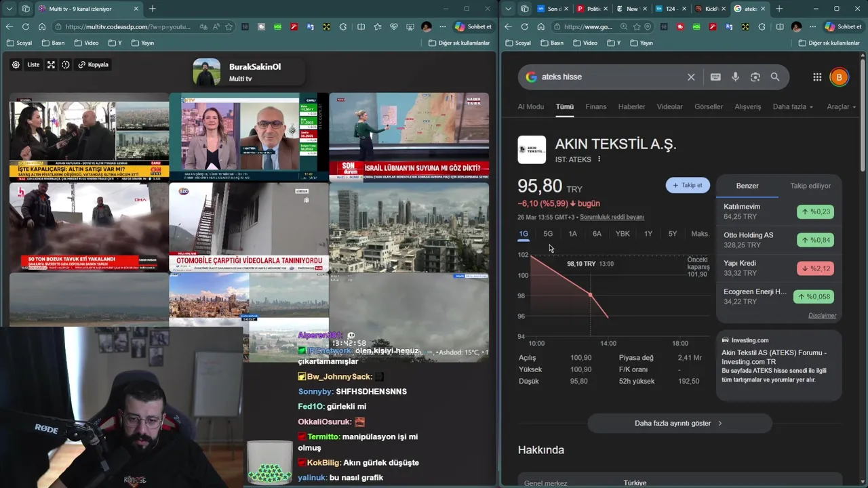Click the three-dot menu beside IST: ATEKS

click(x=599, y=159)
